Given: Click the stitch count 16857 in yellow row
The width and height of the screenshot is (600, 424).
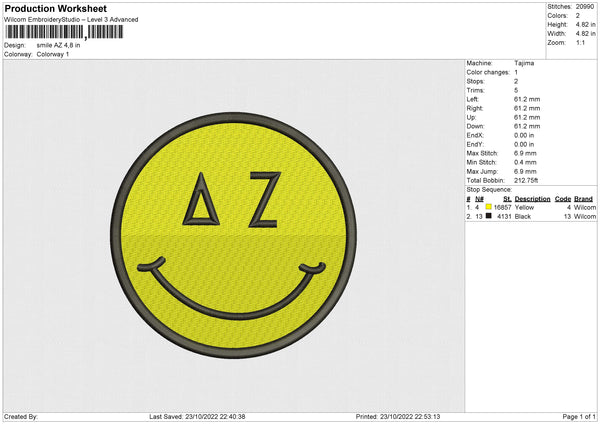Looking at the screenshot, I should coord(502,207).
